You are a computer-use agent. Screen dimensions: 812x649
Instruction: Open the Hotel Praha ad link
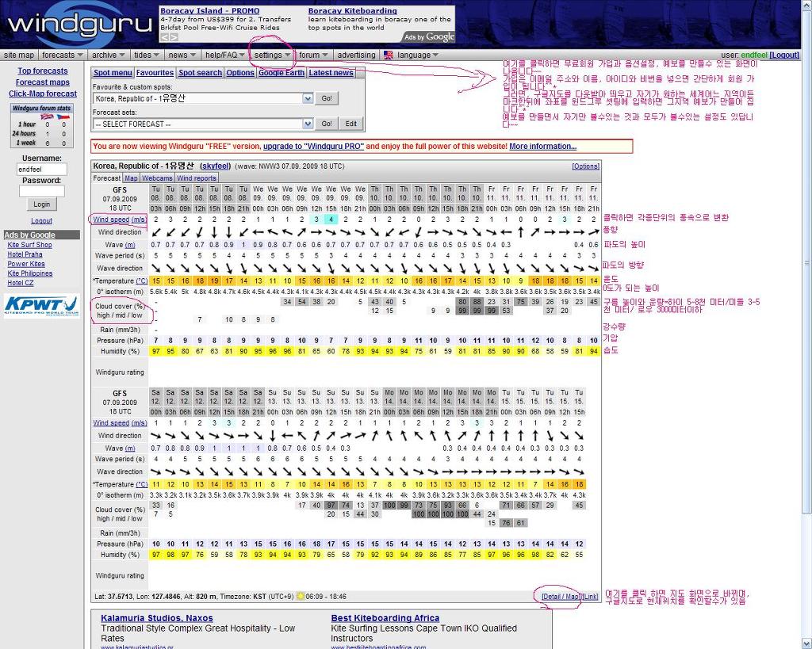[x=25, y=254]
